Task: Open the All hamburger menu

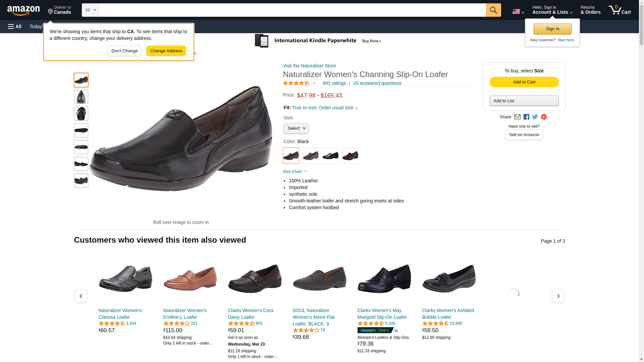Action: [15, 26]
